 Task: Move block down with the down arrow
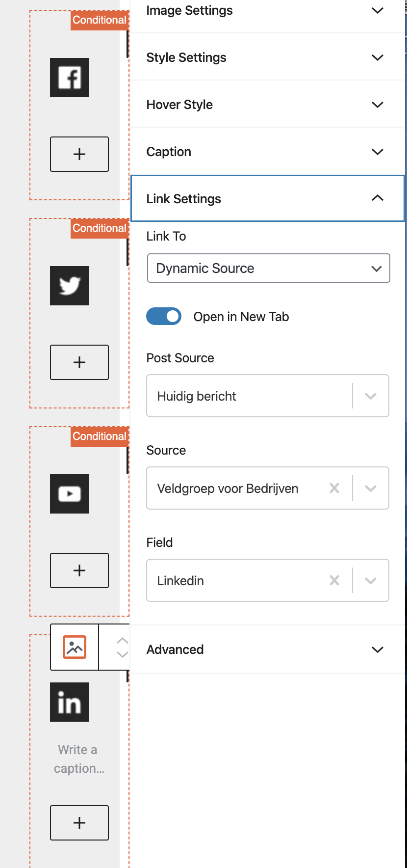click(x=122, y=654)
